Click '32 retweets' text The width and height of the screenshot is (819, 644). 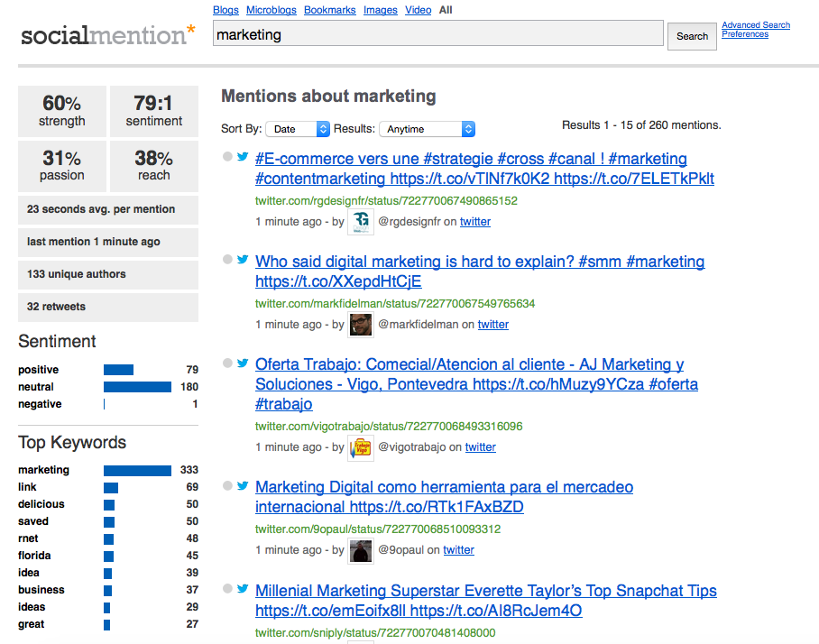click(x=56, y=307)
